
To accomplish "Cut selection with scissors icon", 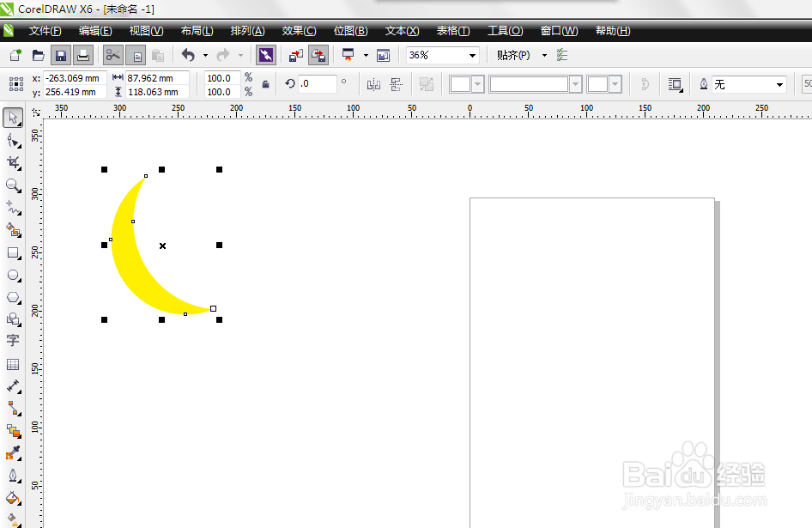I will 113,55.
